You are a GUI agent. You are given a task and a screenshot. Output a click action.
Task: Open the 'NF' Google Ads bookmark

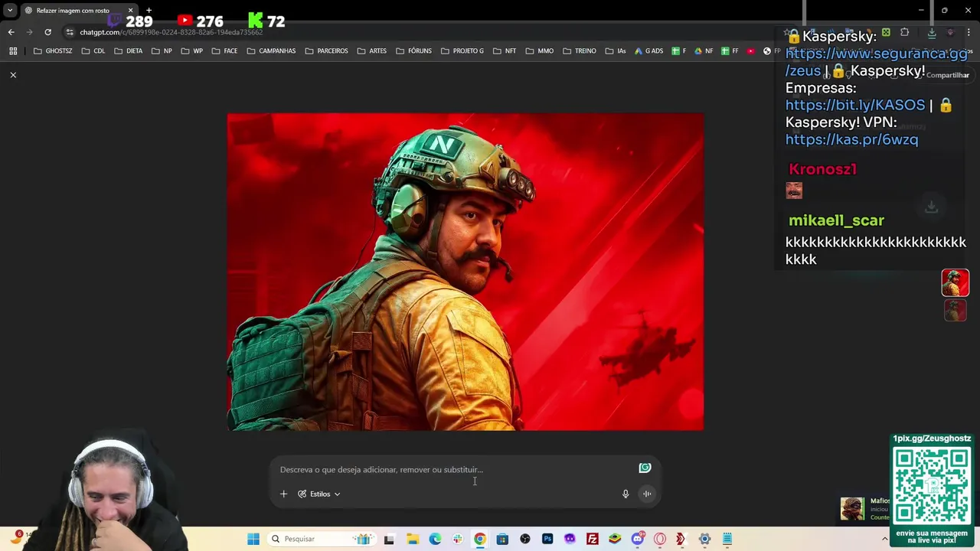(703, 51)
